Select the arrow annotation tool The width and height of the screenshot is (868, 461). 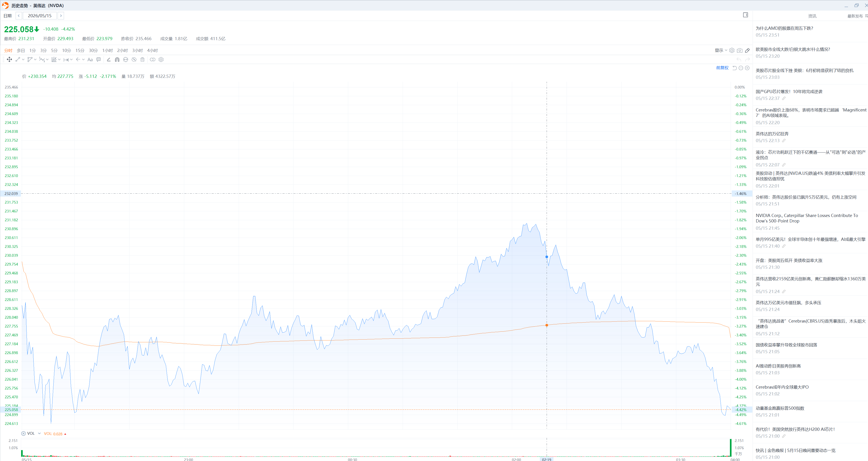[x=78, y=60]
